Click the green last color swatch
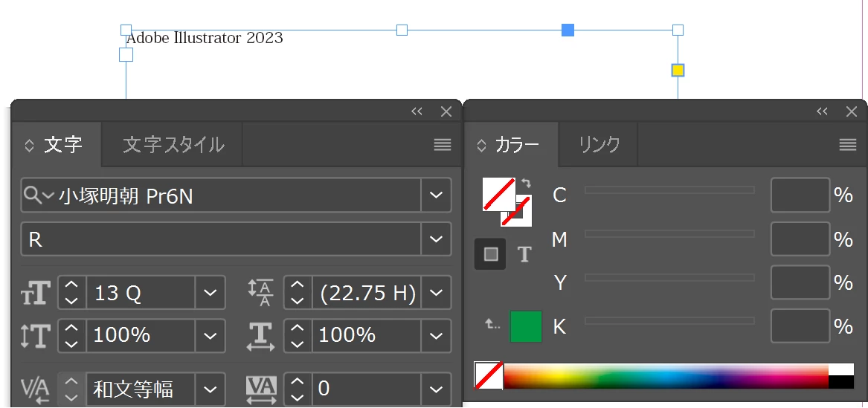 coord(525,326)
